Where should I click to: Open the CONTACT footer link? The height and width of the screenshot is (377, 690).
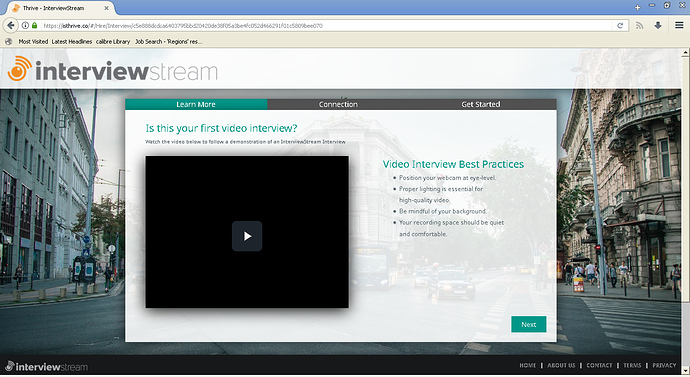click(599, 365)
